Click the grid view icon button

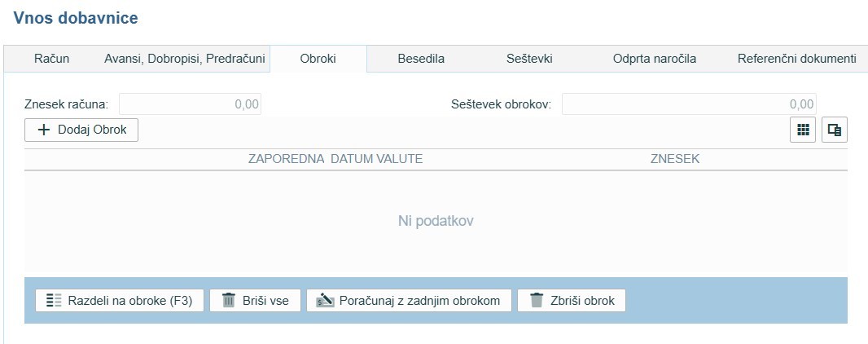pyautogui.click(x=804, y=130)
